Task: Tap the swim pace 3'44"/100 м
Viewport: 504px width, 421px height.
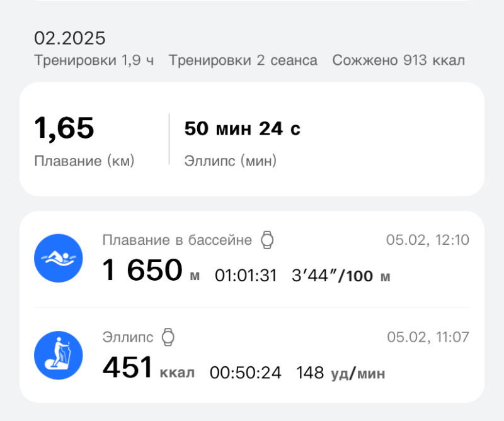Action: [341, 276]
